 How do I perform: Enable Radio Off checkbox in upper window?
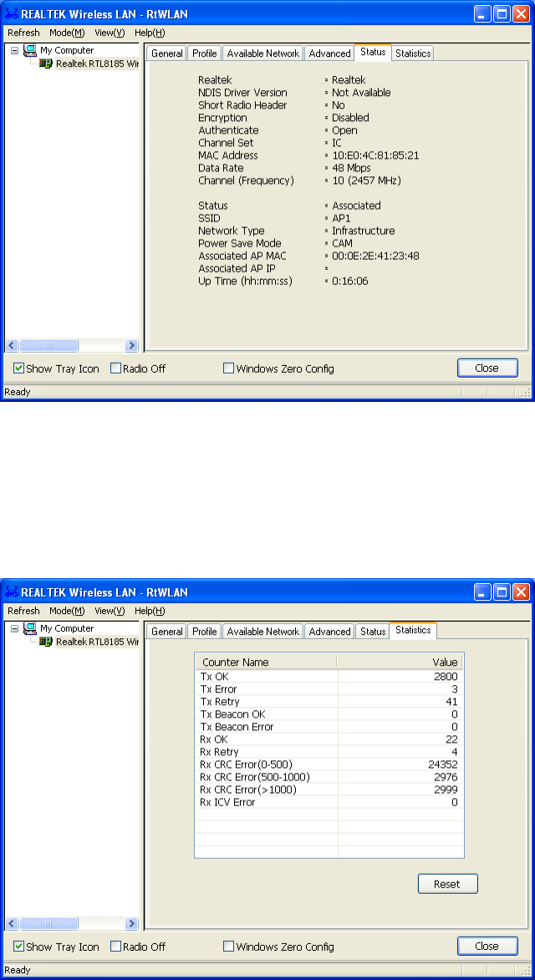pos(115,368)
